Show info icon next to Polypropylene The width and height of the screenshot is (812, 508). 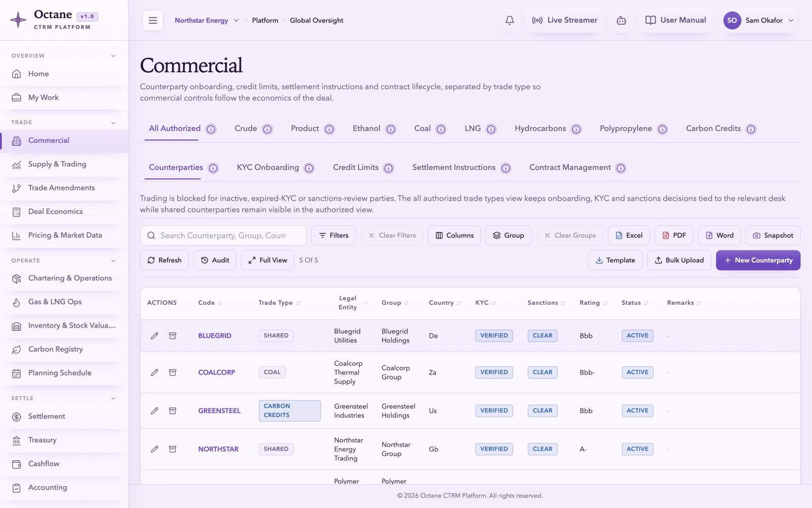pos(663,129)
